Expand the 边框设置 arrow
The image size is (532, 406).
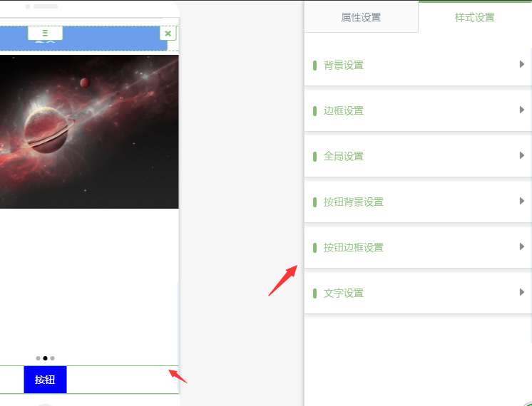[x=522, y=110]
